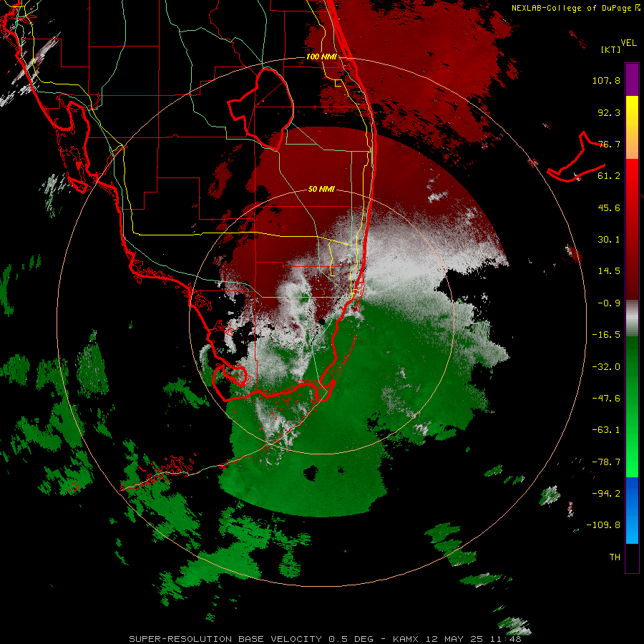This screenshot has width=644, height=644.
Task: Click the 100 NMI range ring label
Action: tap(321, 57)
